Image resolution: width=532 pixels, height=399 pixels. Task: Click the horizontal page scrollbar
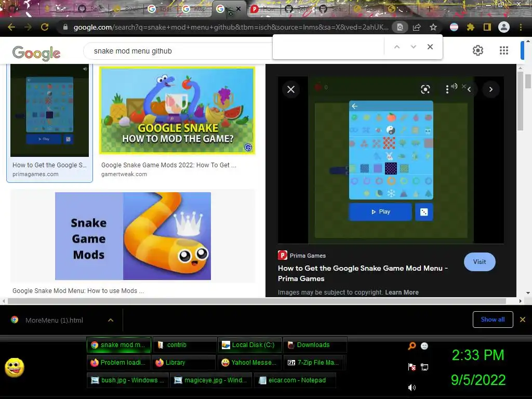coord(257,301)
